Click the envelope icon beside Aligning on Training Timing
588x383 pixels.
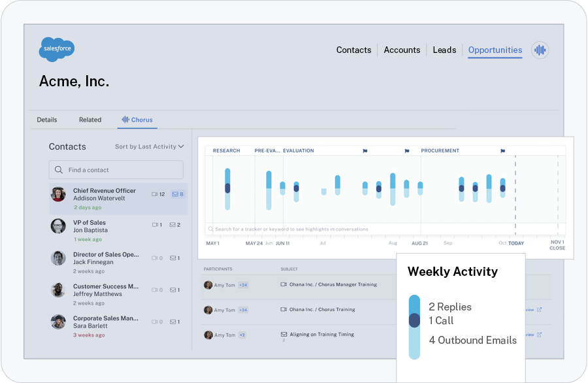coord(284,334)
